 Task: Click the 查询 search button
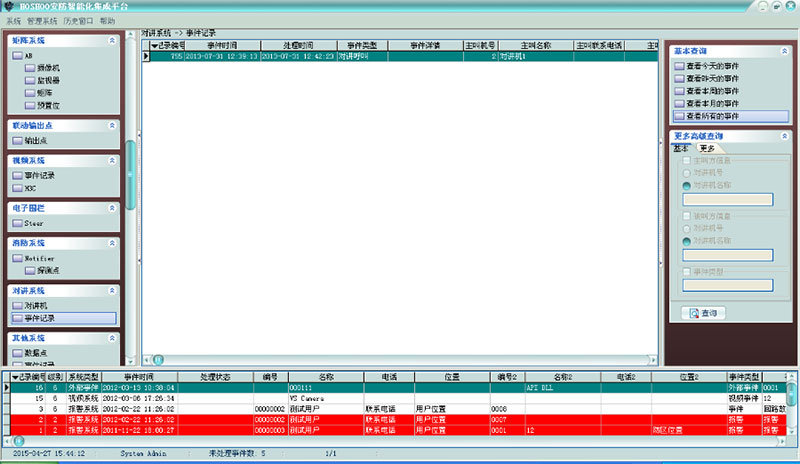(704, 313)
